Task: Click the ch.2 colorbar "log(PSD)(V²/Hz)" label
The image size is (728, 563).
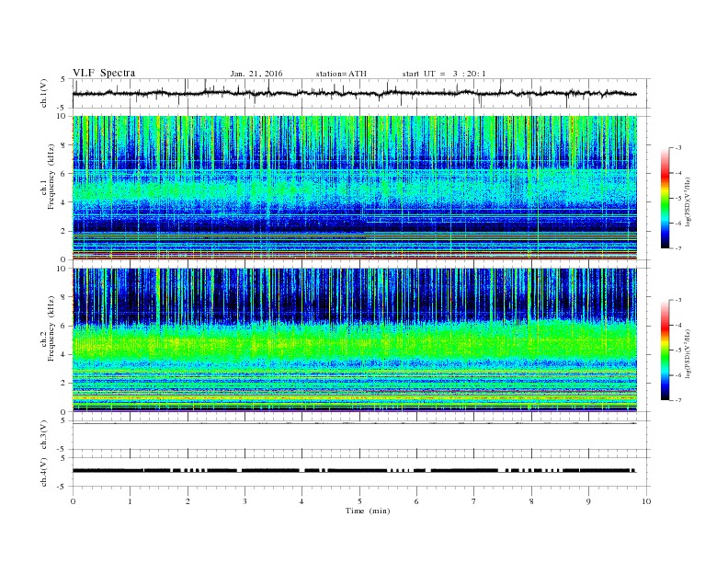Action: coord(688,353)
